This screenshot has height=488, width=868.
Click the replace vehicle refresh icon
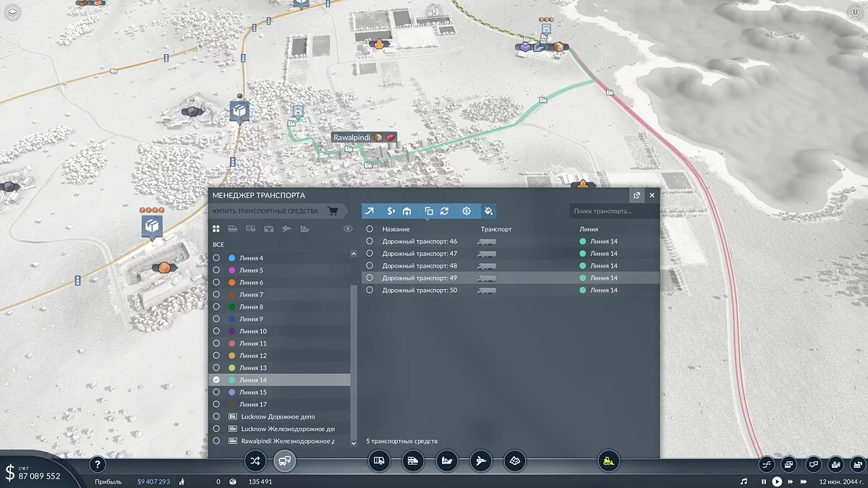click(x=444, y=211)
